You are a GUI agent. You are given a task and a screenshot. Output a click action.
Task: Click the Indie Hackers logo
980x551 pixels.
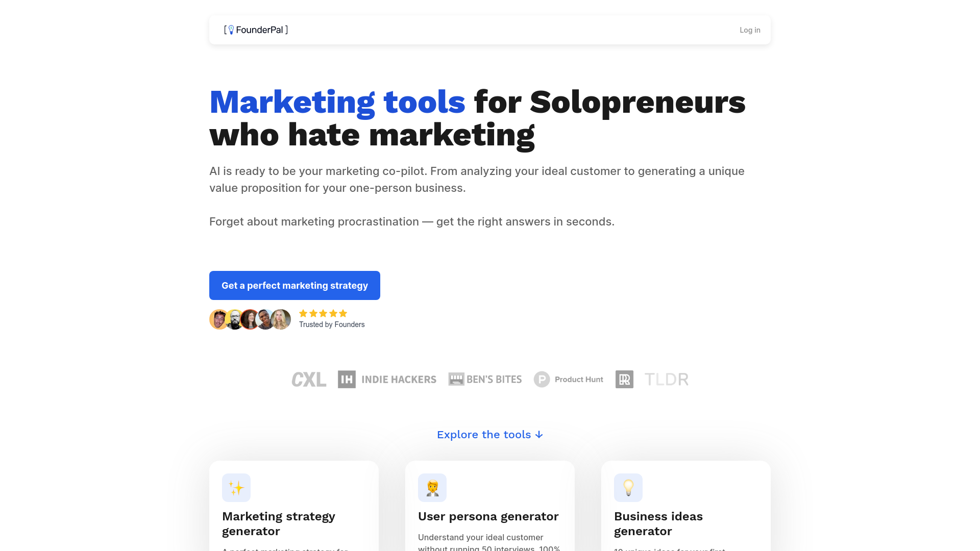[387, 380]
